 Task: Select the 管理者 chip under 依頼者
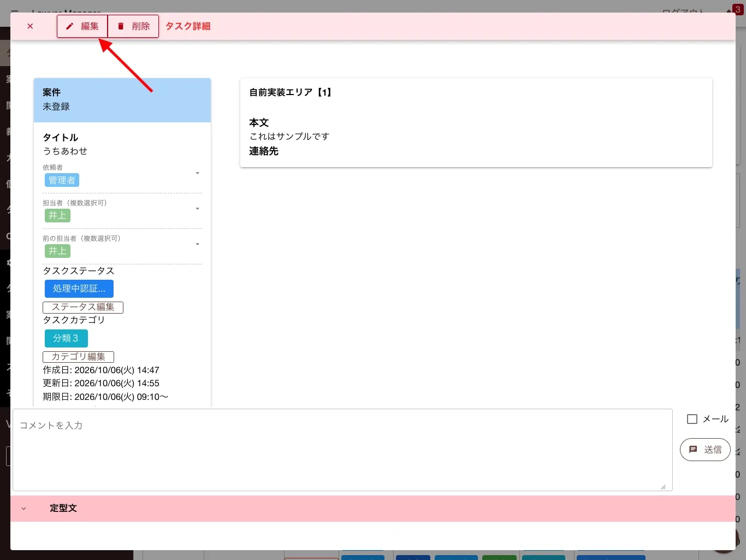tap(62, 180)
